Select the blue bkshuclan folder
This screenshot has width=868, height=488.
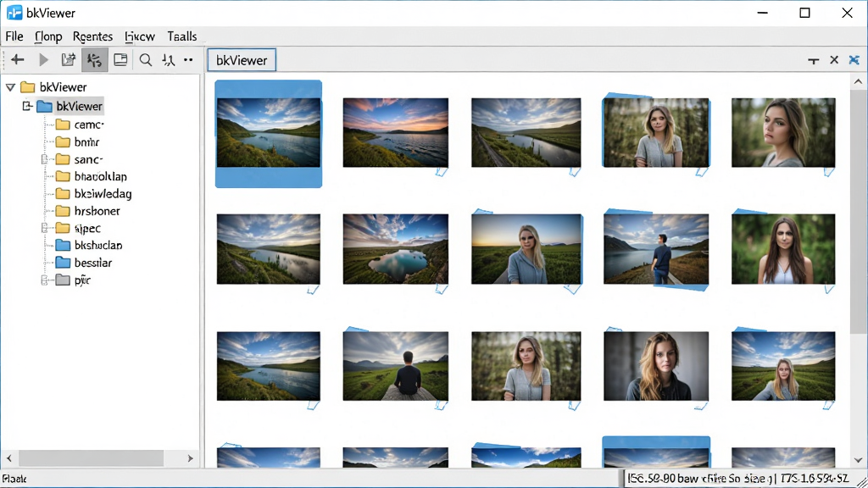[x=89, y=245]
